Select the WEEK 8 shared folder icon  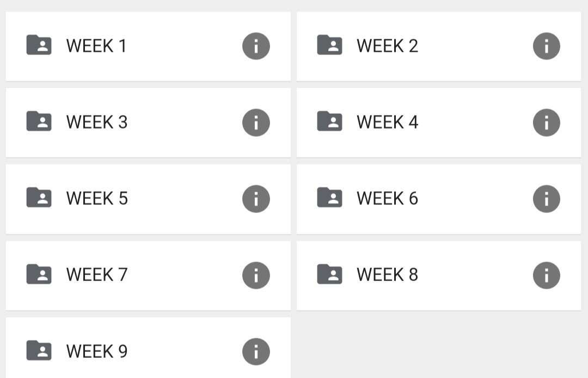click(329, 274)
